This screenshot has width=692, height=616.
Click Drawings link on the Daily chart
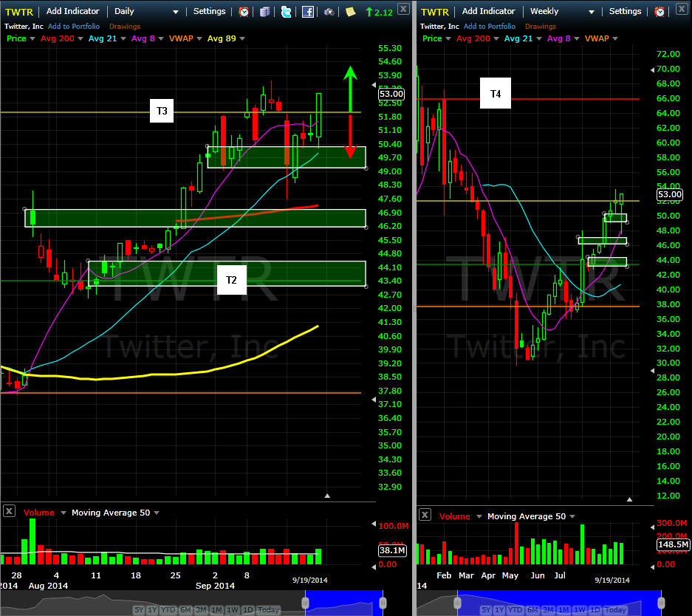[125, 27]
